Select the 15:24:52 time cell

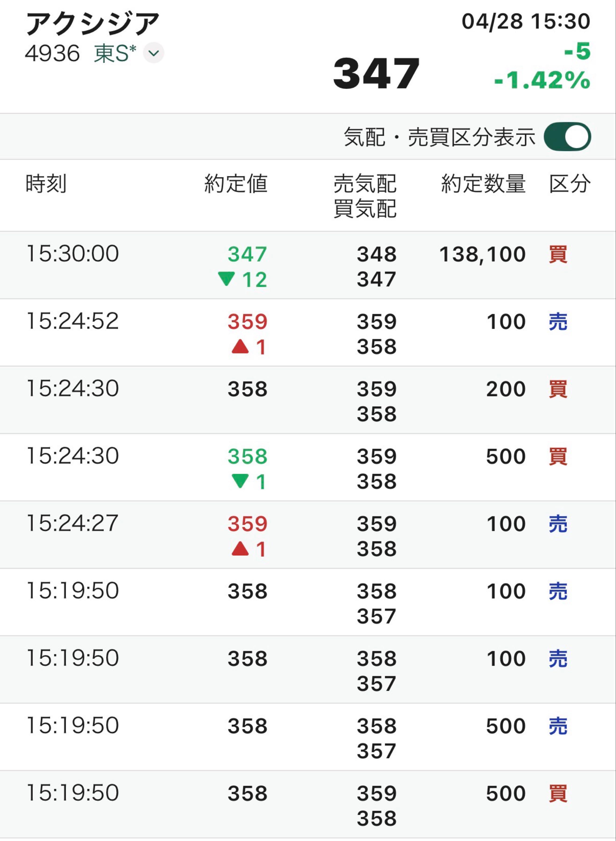73,321
